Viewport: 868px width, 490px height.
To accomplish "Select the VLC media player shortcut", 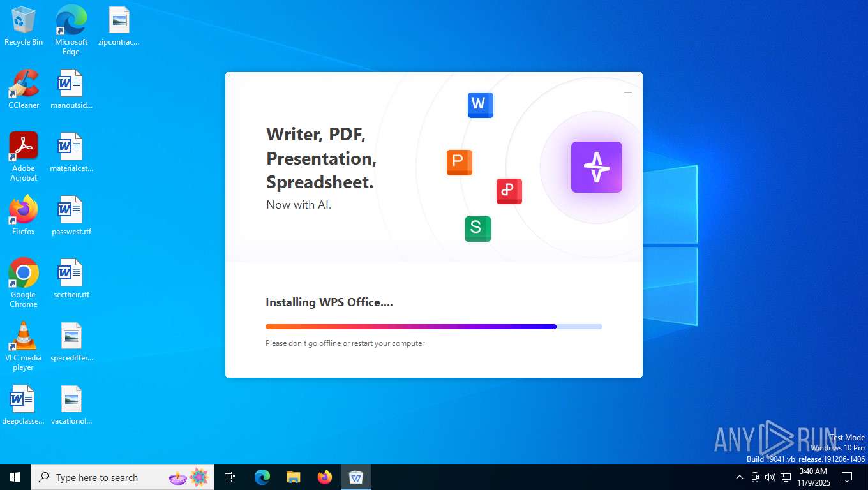I will click(24, 346).
